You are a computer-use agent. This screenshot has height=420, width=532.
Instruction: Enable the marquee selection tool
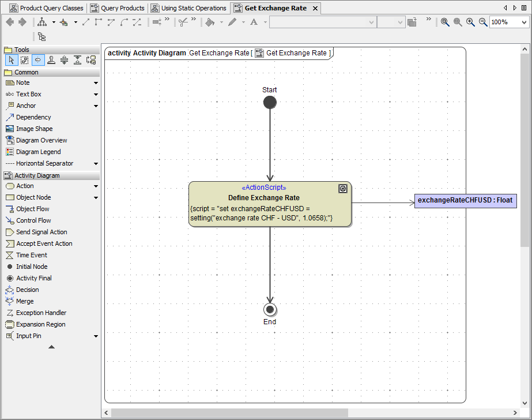[x=24, y=59]
